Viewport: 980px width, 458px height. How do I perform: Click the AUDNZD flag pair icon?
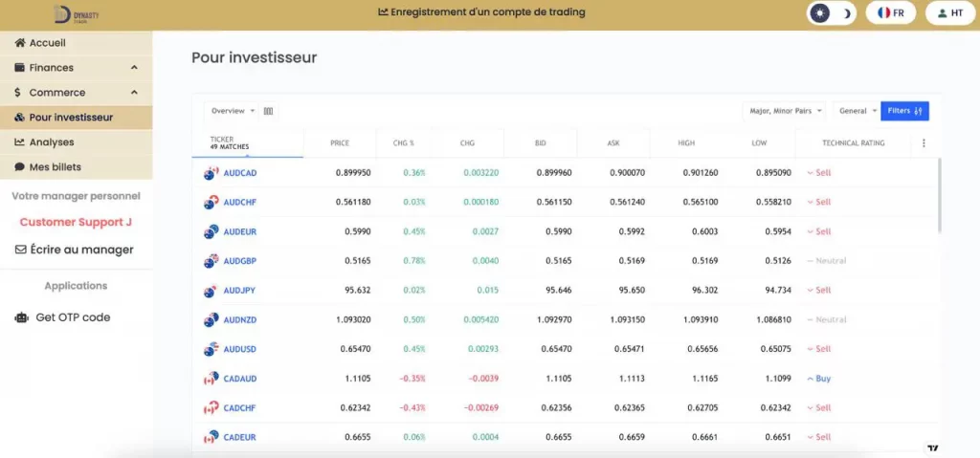[x=212, y=320]
